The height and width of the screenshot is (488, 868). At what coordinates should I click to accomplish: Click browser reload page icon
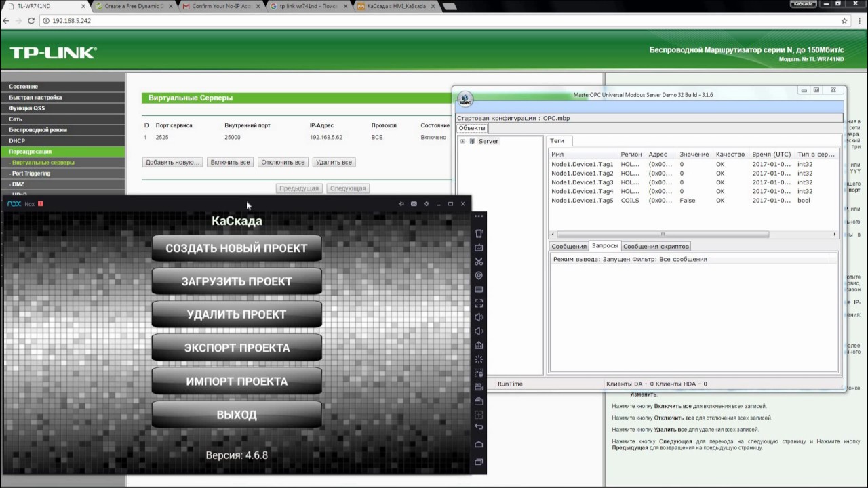tap(31, 21)
